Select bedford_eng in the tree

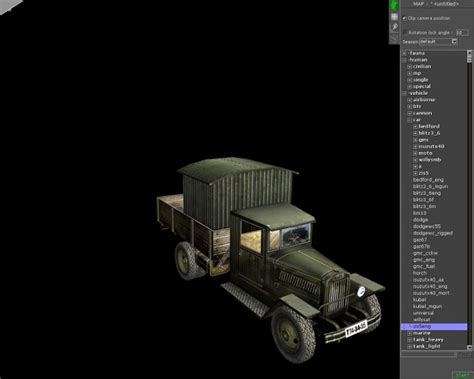point(428,180)
